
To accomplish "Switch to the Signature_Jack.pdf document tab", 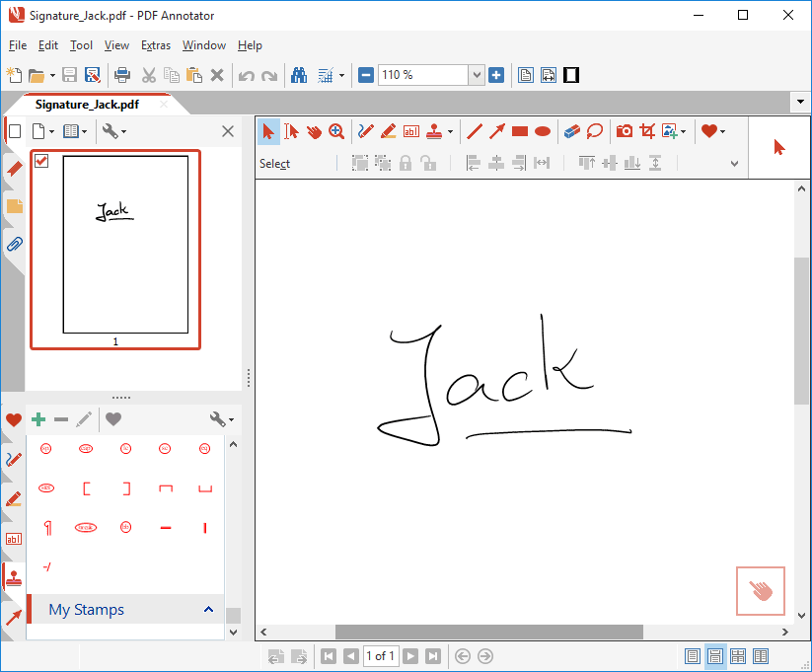I will click(x=85, y=103).
